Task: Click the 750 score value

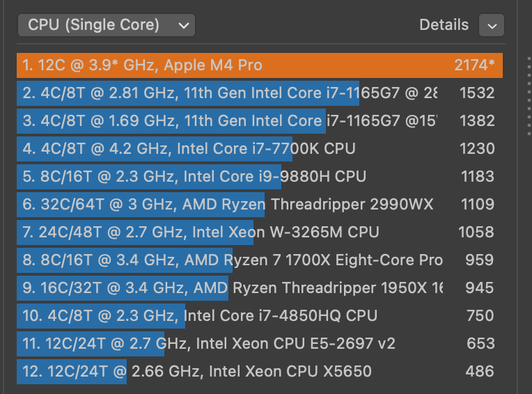Action: coord(480,315)
